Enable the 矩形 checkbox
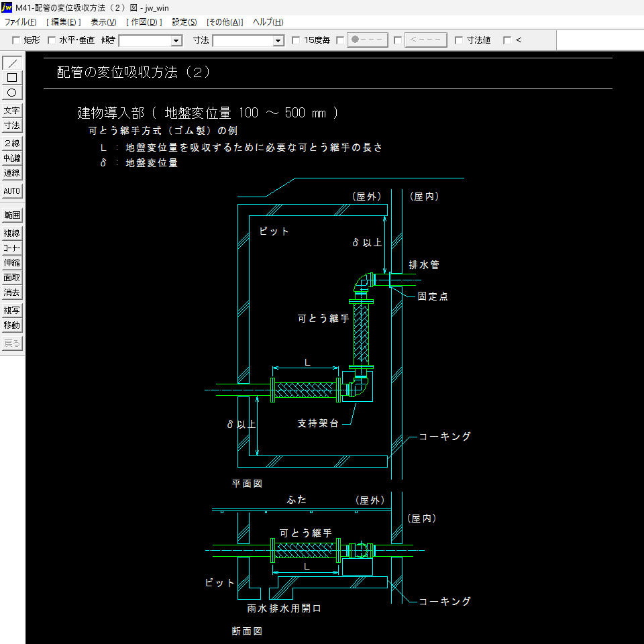The image size is (644, 644). coord(17,40)
